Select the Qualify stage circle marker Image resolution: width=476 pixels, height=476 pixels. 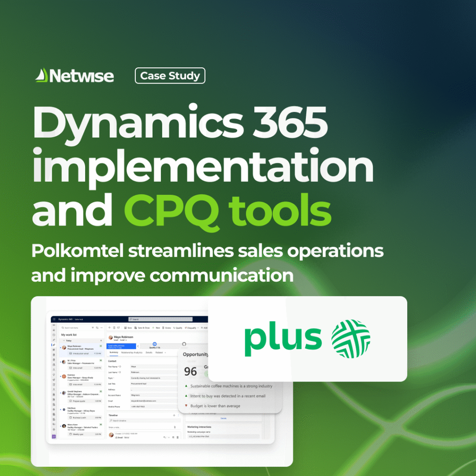click(154, 344)
